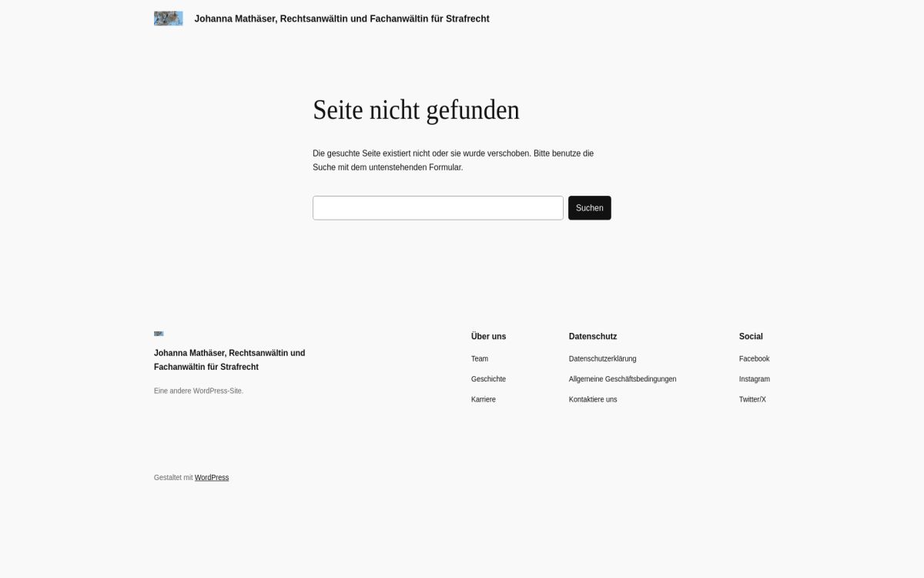The height and width of the screenshot is (578, 924).
Task: Click the Twitter/X social link
Action: click(752, 400)
